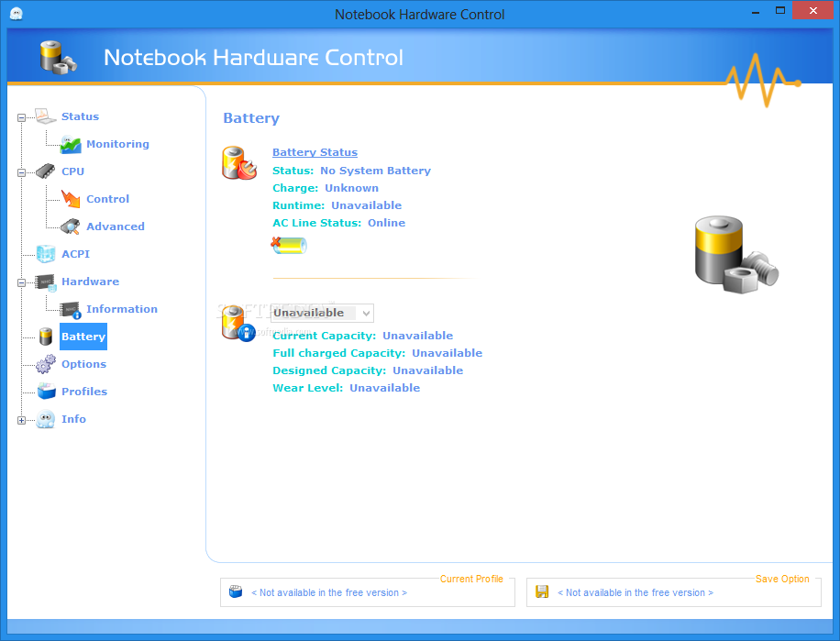Viewport: 840px width, 641px height.
Task: Open Hardware Information page
Action: [x=122, y=309]
